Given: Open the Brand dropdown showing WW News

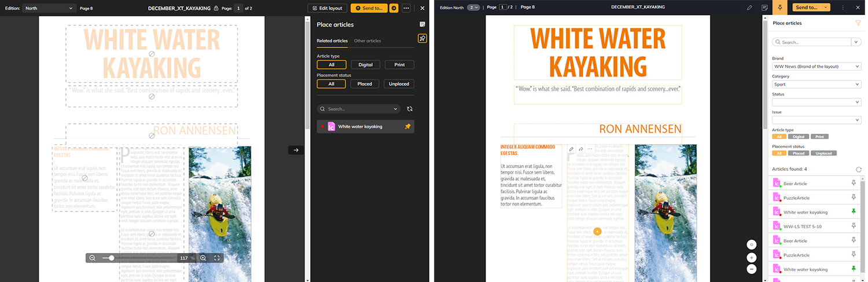Looking at the screenshot, I should click(816, 67).
